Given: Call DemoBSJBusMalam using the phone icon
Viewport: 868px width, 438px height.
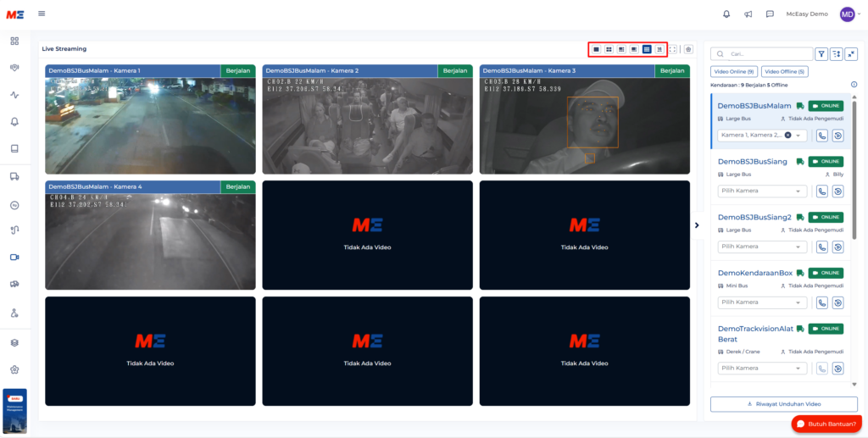Looking at the screenshot, I should (822, 136).
